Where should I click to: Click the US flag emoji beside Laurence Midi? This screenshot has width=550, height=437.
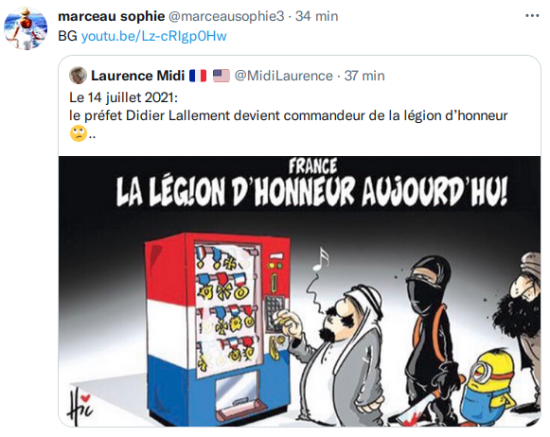pos(221,75)
